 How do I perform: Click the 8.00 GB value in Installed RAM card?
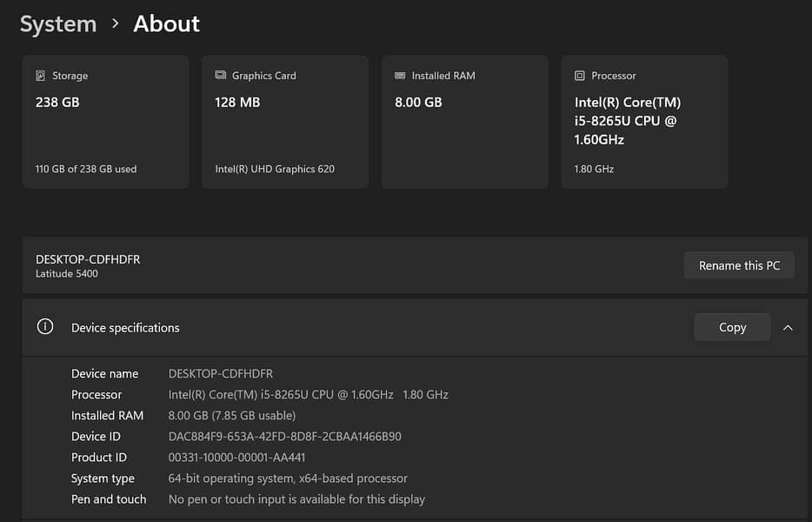pyautogui.click(x=419, y=103)
